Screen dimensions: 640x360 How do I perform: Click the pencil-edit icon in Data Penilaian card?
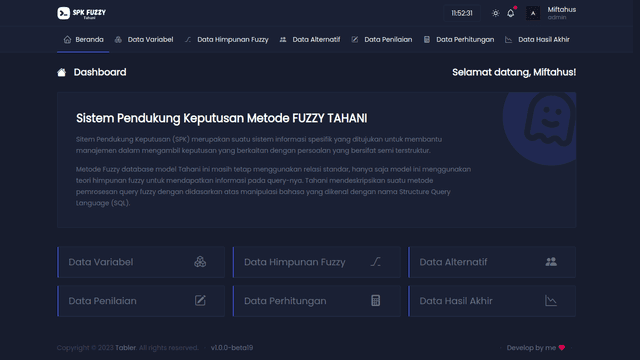point(200,300)
